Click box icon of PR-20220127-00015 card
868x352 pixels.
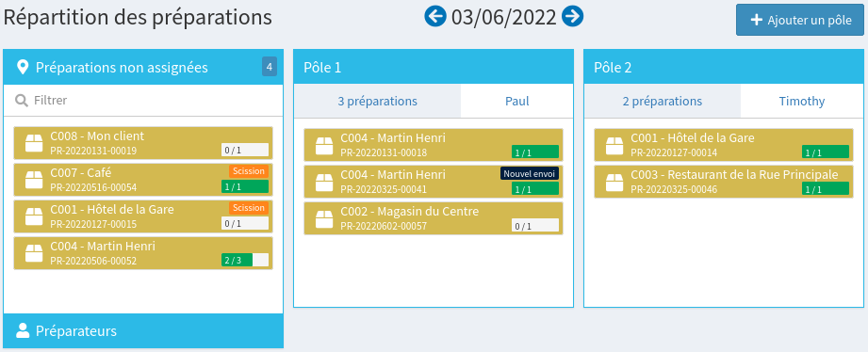(34, 216)
